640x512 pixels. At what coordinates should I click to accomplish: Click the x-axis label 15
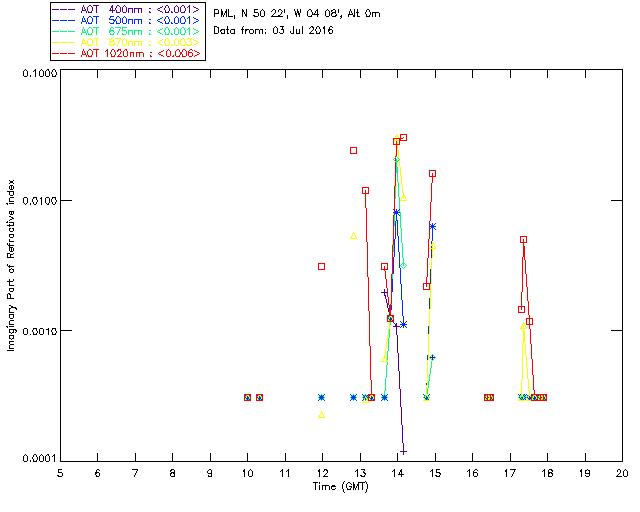click(x=435, y=473)
